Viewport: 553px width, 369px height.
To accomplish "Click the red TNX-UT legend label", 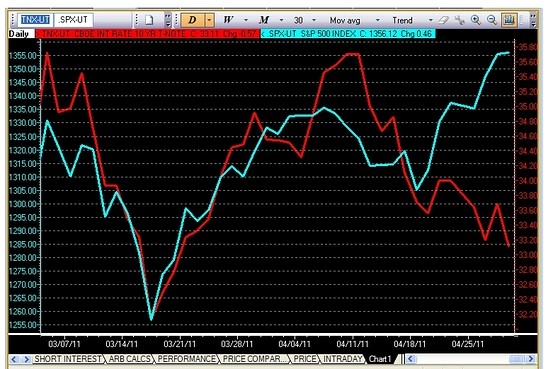I will point(148,34).
